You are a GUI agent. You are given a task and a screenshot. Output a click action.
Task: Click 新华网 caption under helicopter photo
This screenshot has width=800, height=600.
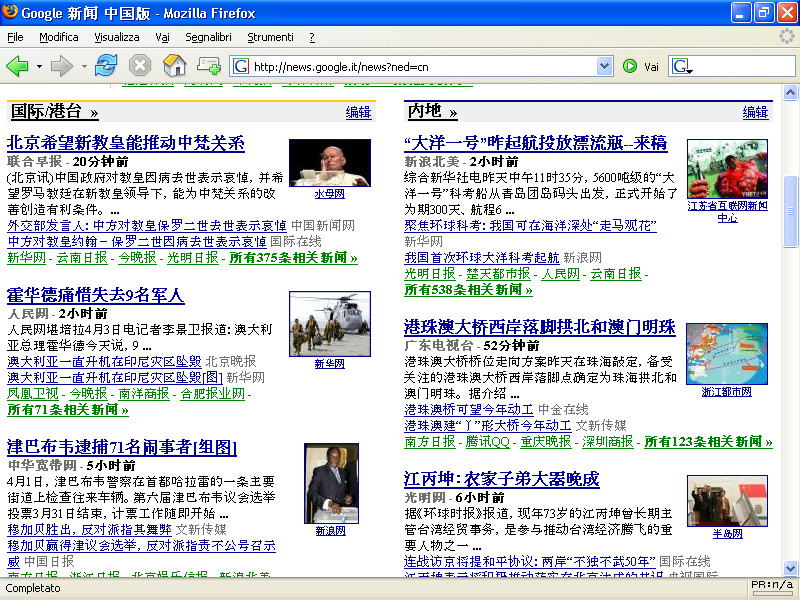click(x=330, y=363)
